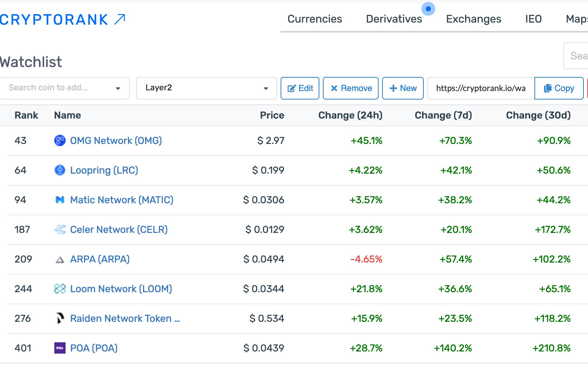Click the Matic Network logo icon

click(60, 200)
